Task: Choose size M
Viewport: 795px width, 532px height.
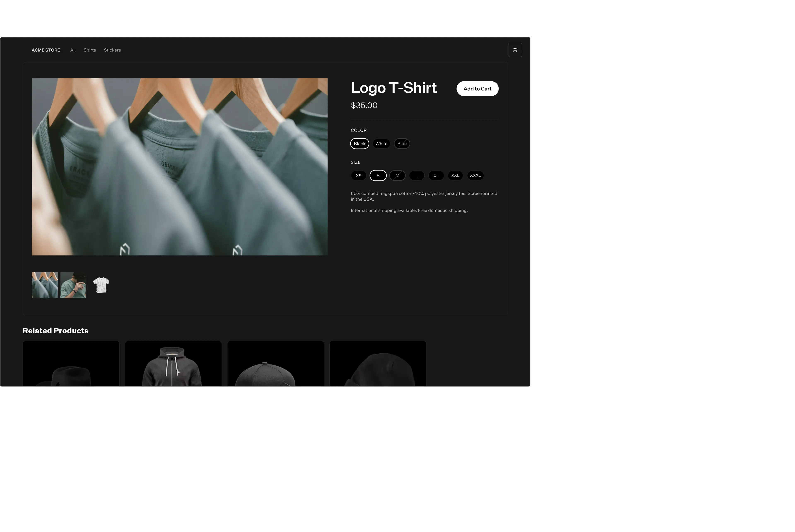Action: click(397, 175)
